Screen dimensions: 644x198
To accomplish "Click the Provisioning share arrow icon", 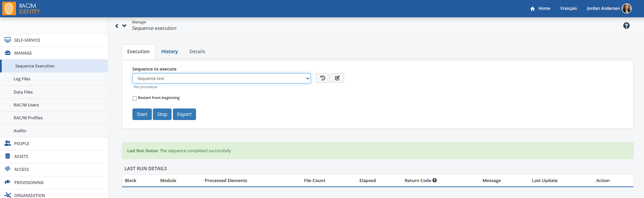I will coord(7,182).
